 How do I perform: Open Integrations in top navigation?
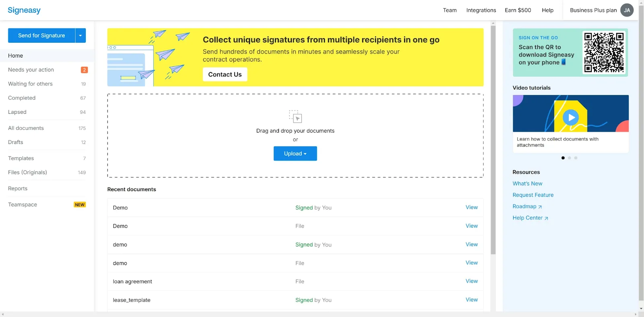point(481,10)
